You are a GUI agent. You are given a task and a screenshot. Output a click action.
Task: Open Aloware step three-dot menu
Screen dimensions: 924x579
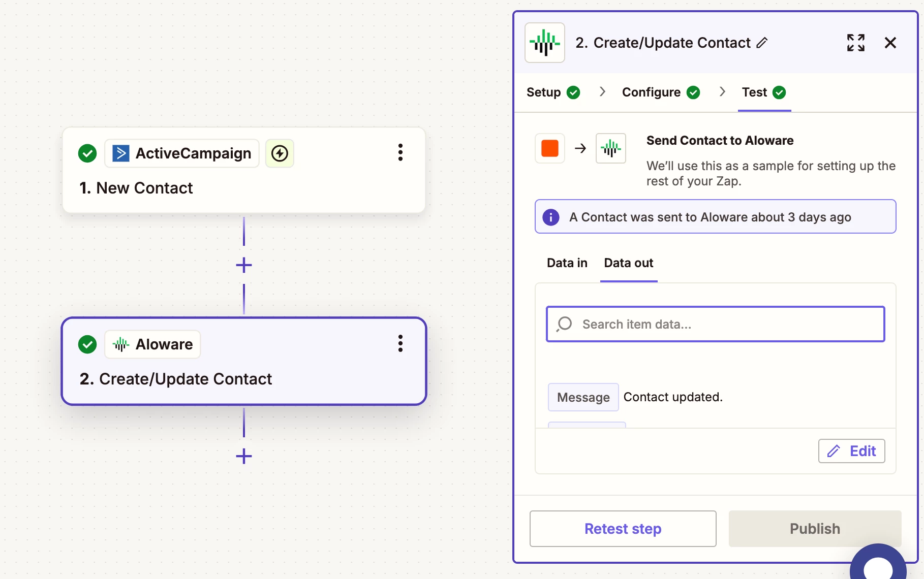(401, 343)
